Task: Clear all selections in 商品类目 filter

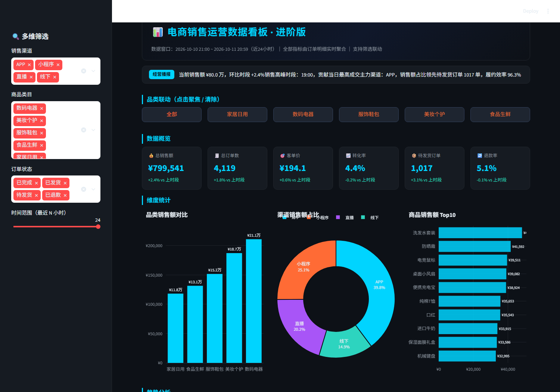Action: tap(84, 130)
